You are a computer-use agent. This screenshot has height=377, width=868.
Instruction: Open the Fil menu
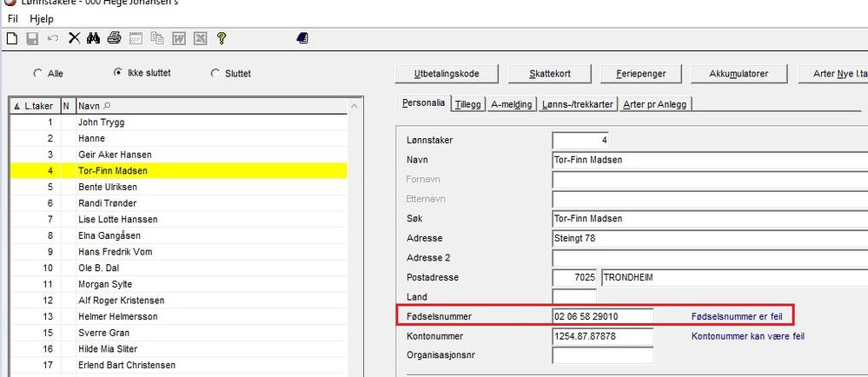pyautogui.click(x=13, y=19)
